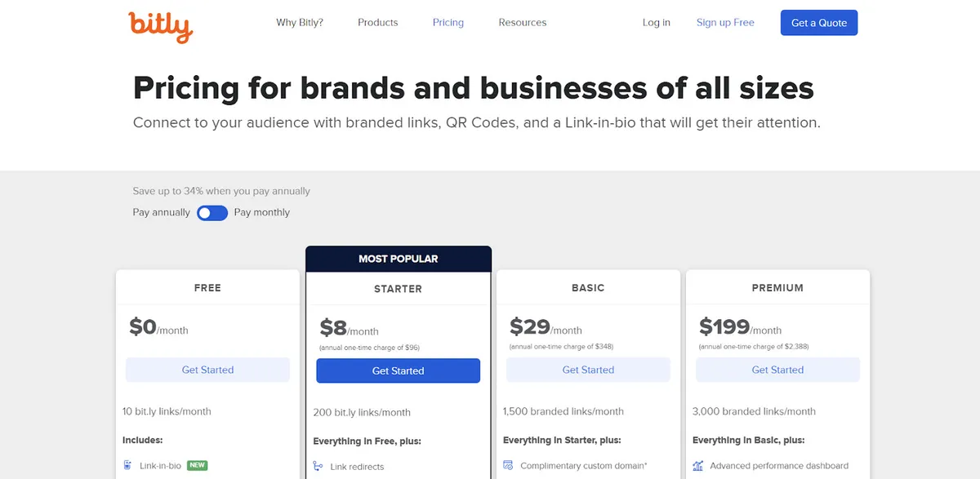Click Sign up Free
The height and width of the screenshot is (479, 980).
point(725,22)
